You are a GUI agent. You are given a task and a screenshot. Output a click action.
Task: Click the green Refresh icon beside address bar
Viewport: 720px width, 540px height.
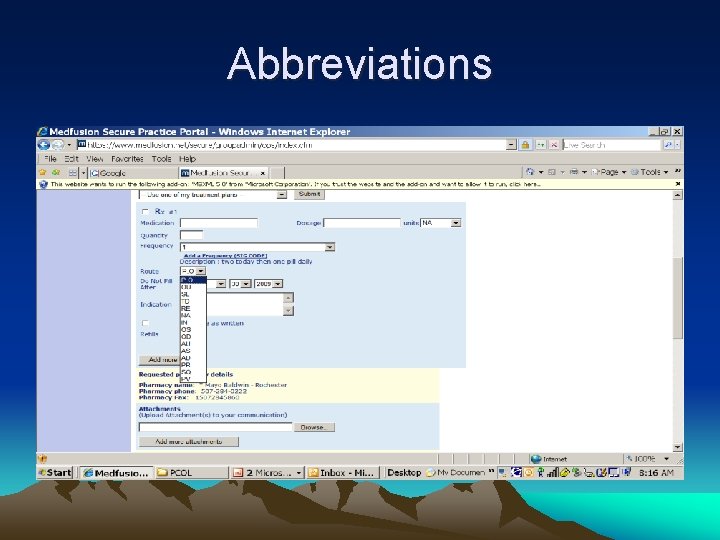click(x=541, y=145)
